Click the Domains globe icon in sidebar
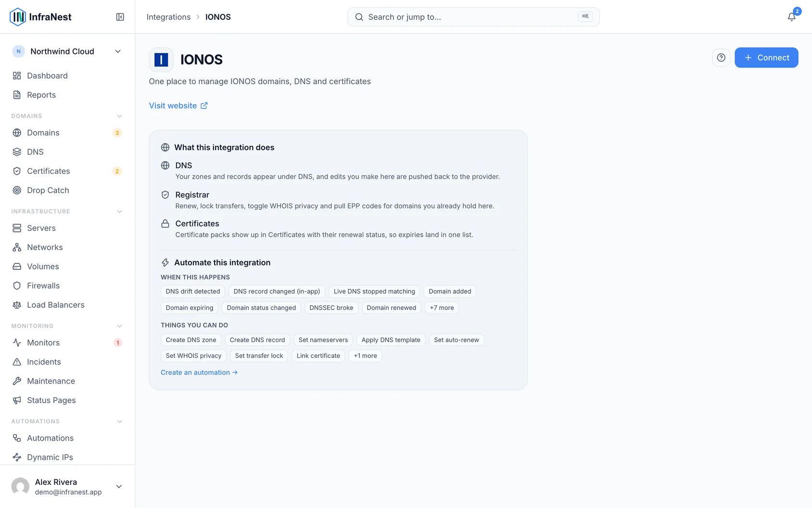812x508 pixels. (17, 132)
